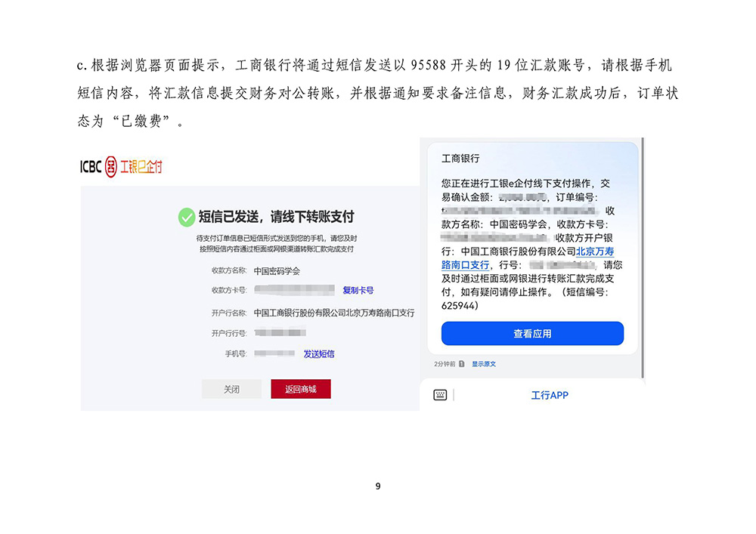Click the 工商银行 sender title in SMS
This screenshot has height=534, width=756.
click(460, 159)
